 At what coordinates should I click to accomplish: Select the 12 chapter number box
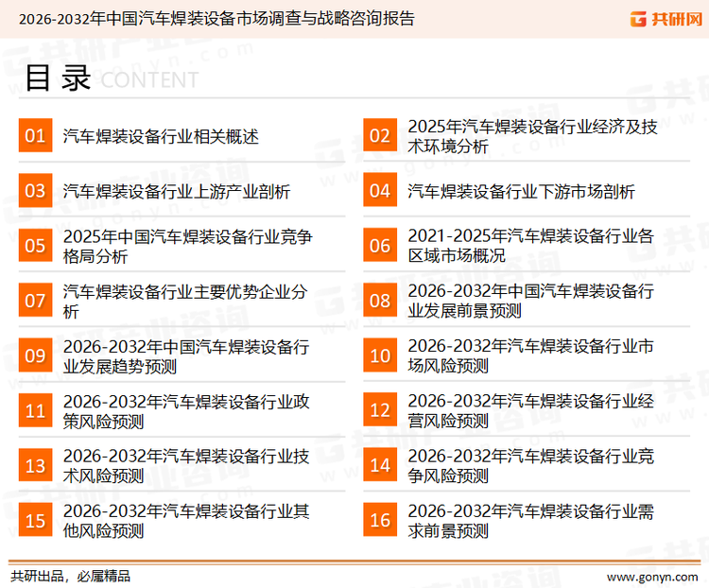[x=380, y=410]
